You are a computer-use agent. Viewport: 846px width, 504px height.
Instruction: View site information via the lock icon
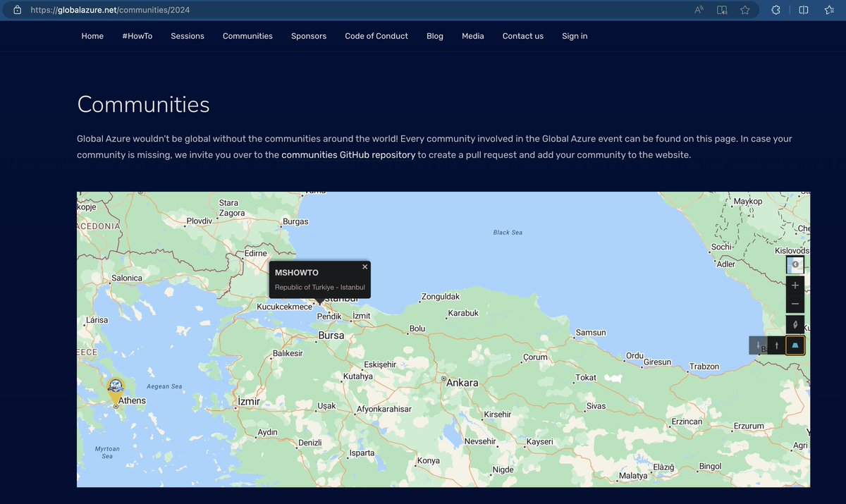point(18,11)
